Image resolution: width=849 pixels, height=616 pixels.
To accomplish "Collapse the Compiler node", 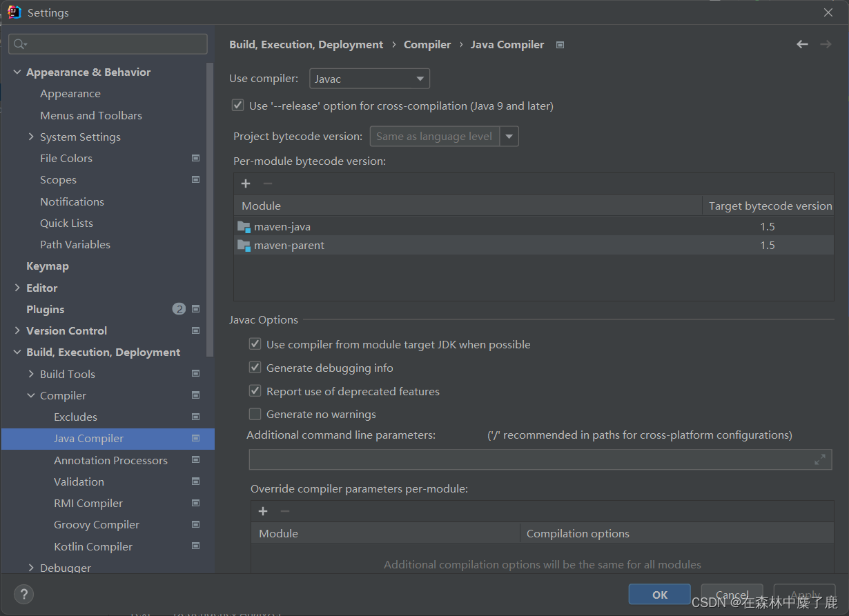I will click(31, 395).
